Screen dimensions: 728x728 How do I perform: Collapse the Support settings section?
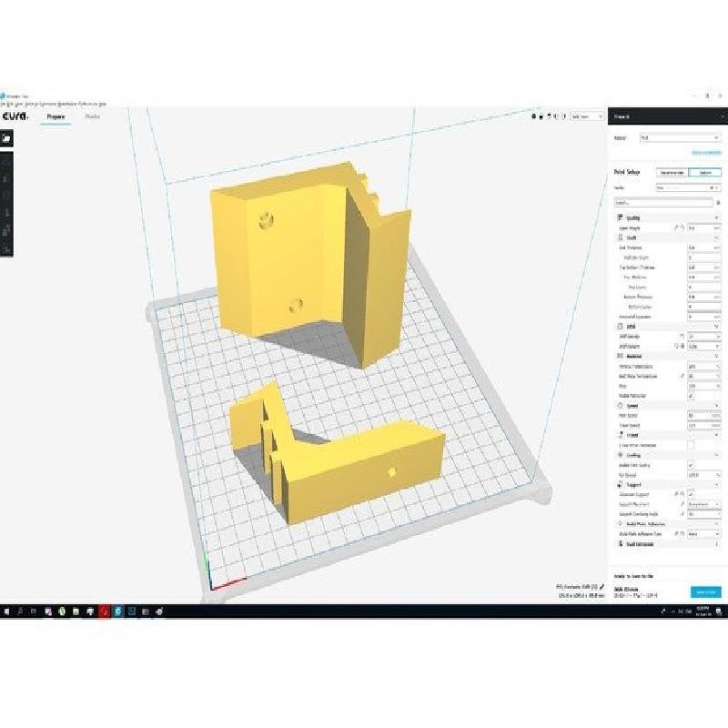click(668, 485)
